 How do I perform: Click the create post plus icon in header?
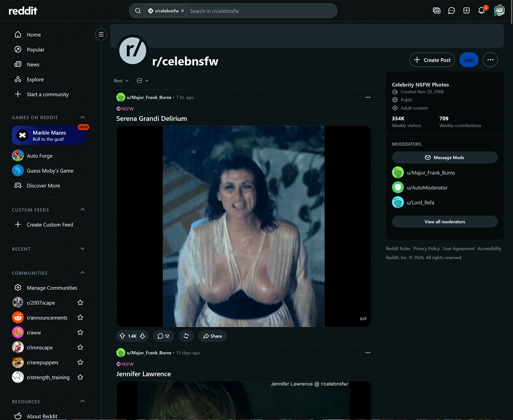[x=466, y=10]
